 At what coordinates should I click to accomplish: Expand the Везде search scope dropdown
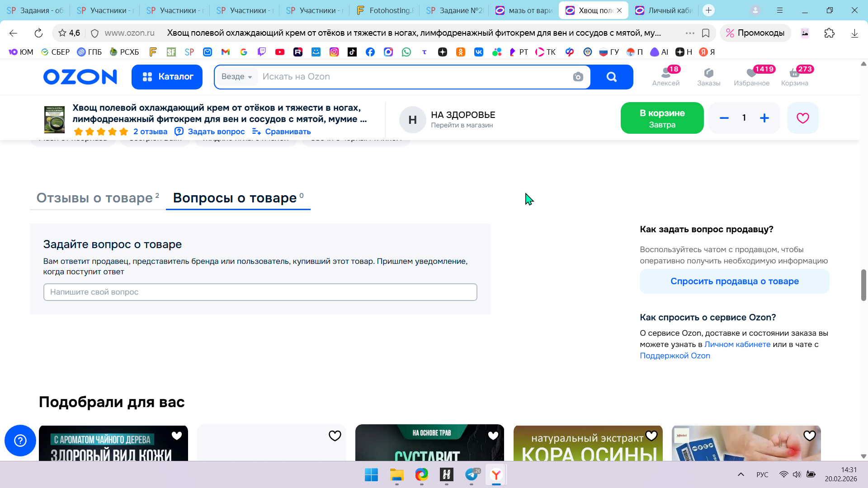coord(236,77)
